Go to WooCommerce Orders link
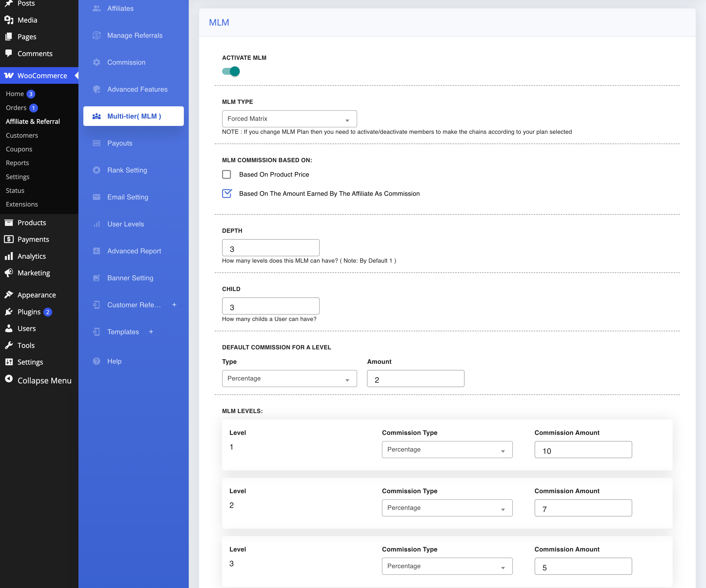This screenshot has height=588, width=706. [16, 108]
